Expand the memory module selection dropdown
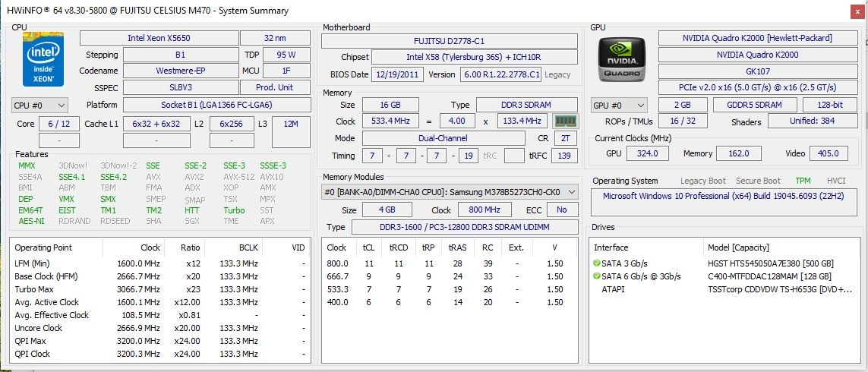The image size is (868, 372). point(450,192)
